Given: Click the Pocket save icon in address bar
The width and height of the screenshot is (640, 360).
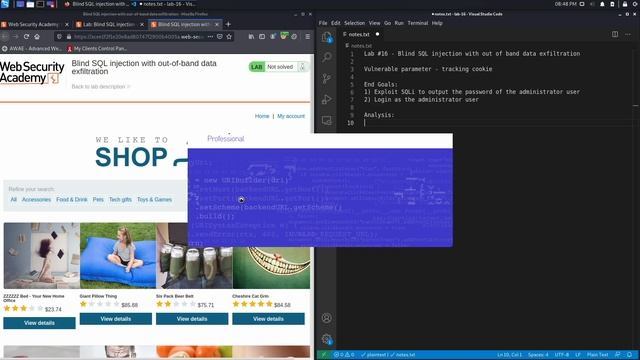Looking at the screenshot, I should tap(220, 36).
